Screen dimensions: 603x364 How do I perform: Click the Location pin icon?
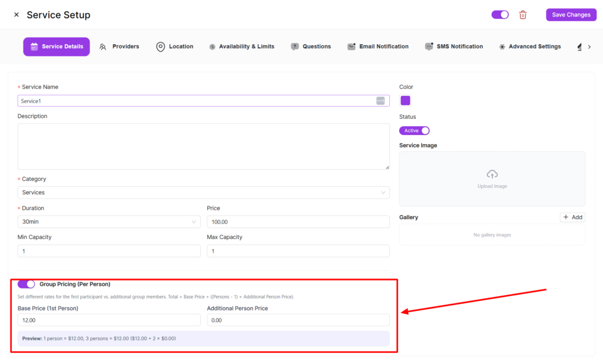tap(160, 47)
